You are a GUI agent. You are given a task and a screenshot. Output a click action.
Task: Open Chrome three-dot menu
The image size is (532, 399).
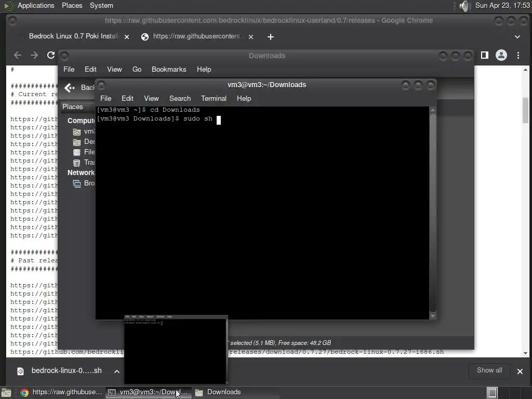click(x=518, y=55)
